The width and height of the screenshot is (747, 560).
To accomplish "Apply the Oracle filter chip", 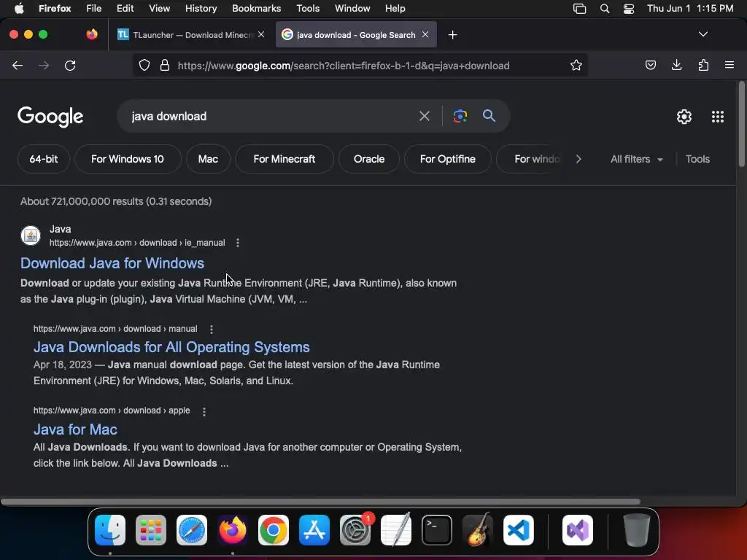I will click(369, 159).
